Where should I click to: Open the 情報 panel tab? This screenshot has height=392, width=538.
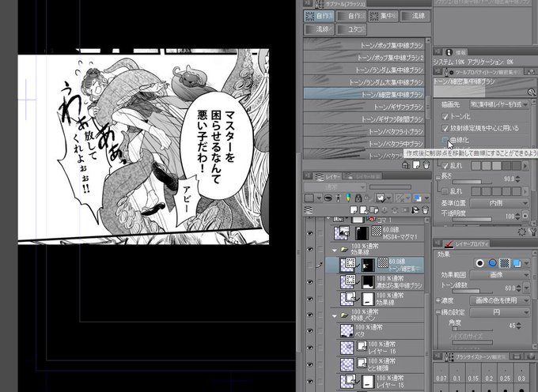pyautogui.click(x=457, y=52)
